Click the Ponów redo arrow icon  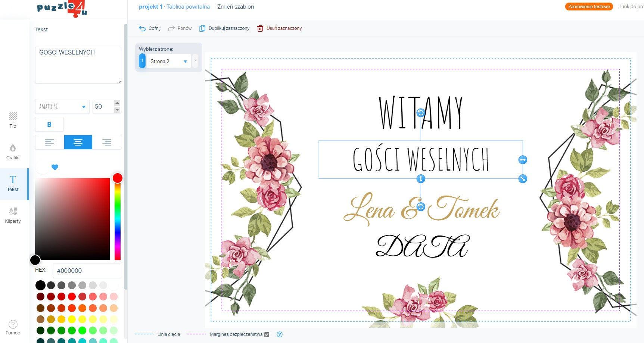click(x=171, y=28)
